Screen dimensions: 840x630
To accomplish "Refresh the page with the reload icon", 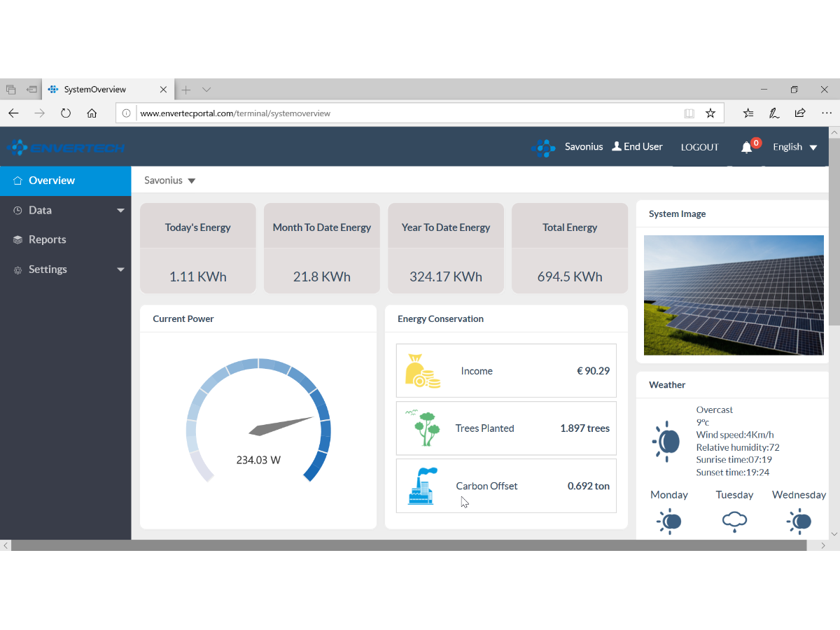I will click(66, 113).
